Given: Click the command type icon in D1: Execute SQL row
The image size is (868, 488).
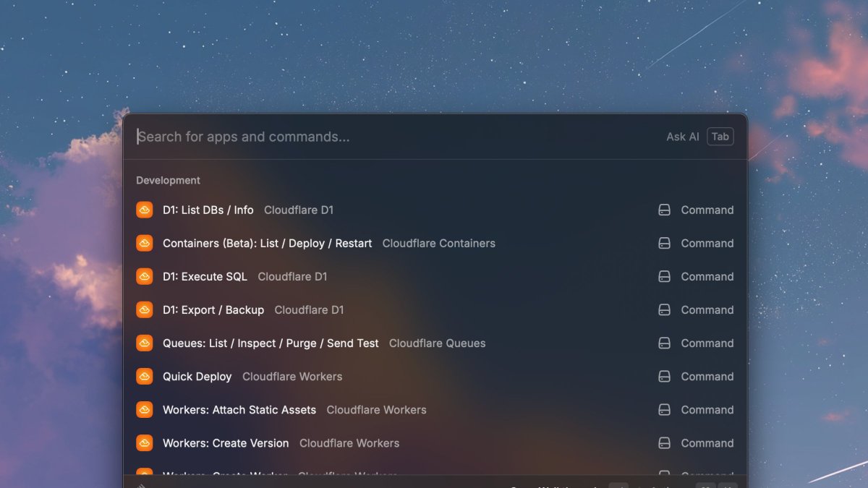Looking at the screenshot, I should 664,276.
